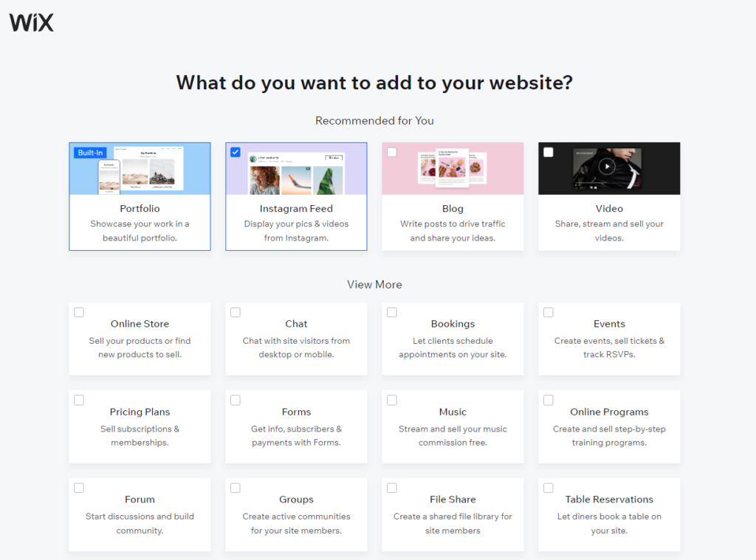The width and height of the screenshot is (756, 560).
Task: Click the Wix logo
Action: [31, 22]
